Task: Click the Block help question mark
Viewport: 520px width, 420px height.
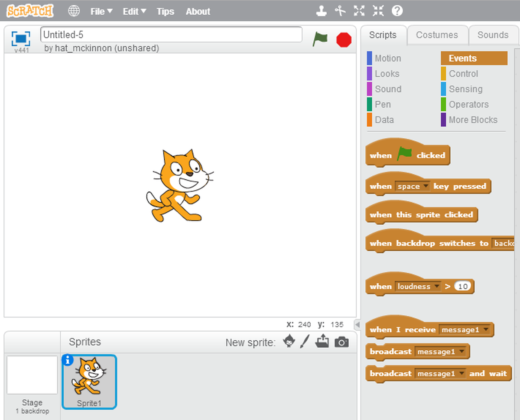Action: (397, 11)
